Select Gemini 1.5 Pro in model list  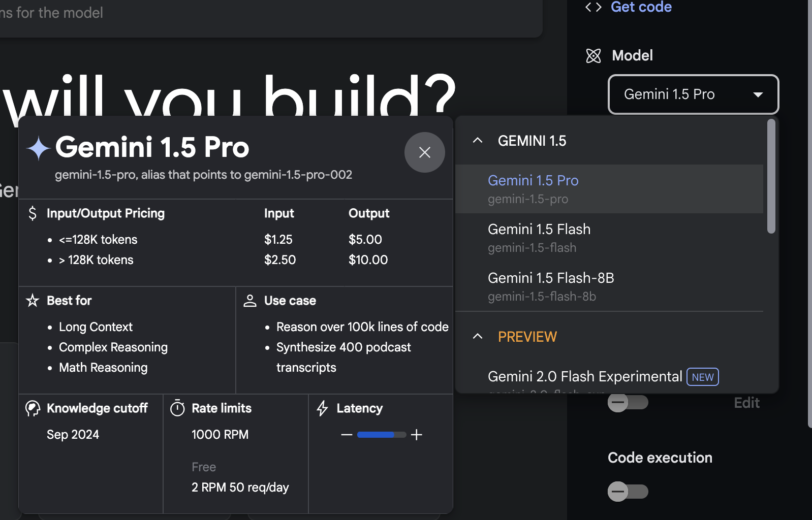[609, 189]
